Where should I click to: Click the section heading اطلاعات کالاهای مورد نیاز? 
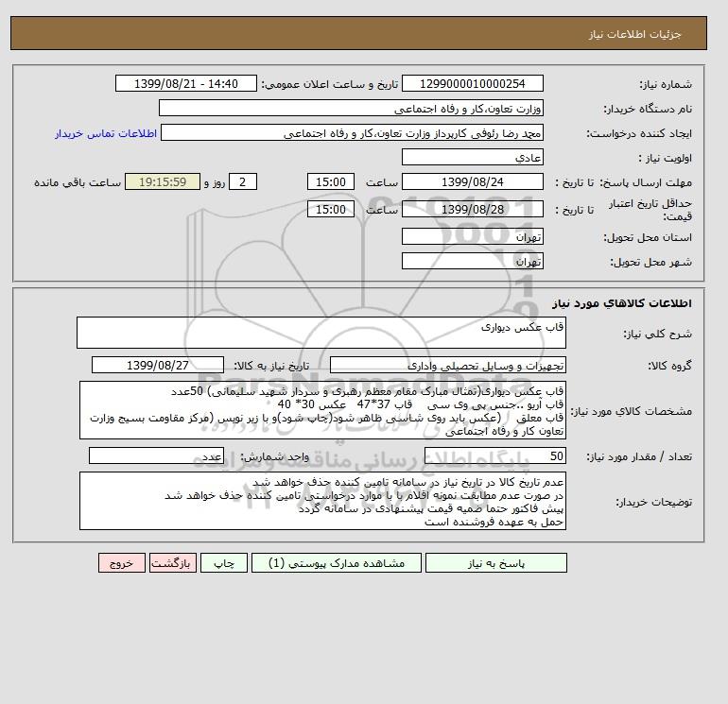tap(622, 303)
